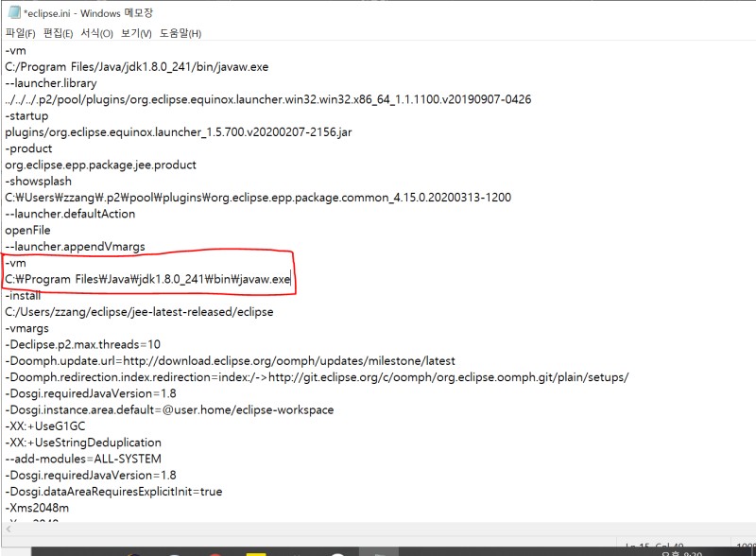Click the -install line of text

tap(24, 295)
